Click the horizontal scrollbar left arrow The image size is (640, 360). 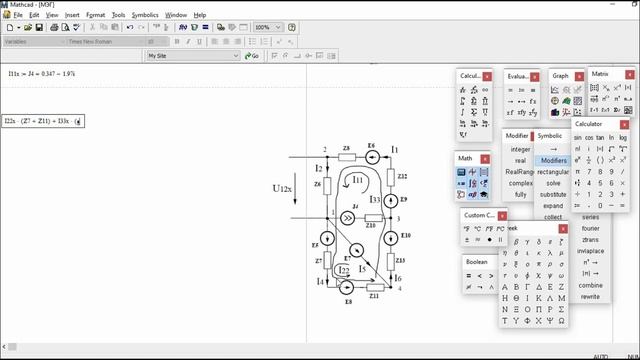point(4,347)
